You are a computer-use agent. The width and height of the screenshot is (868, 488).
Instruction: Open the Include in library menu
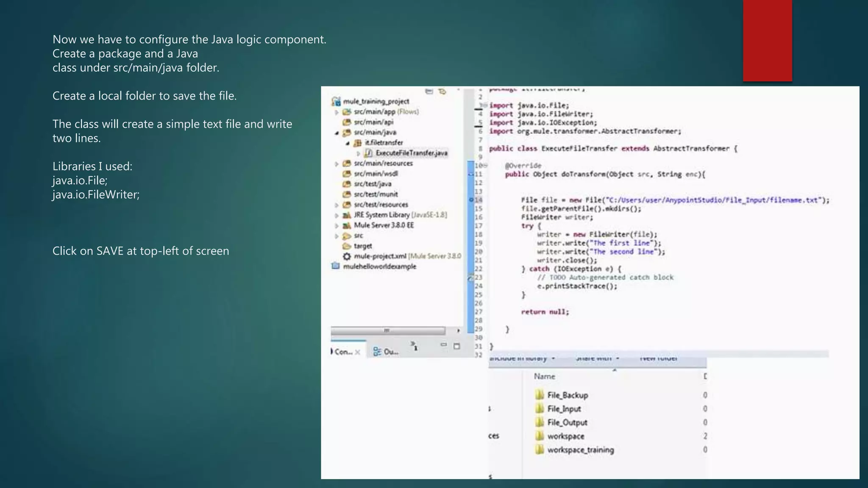[522, 358]
